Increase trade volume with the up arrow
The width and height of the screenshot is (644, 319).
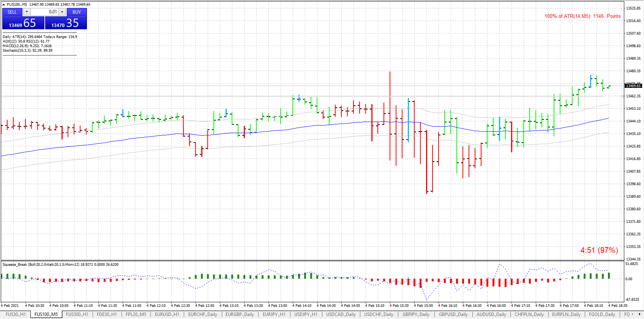62,12
